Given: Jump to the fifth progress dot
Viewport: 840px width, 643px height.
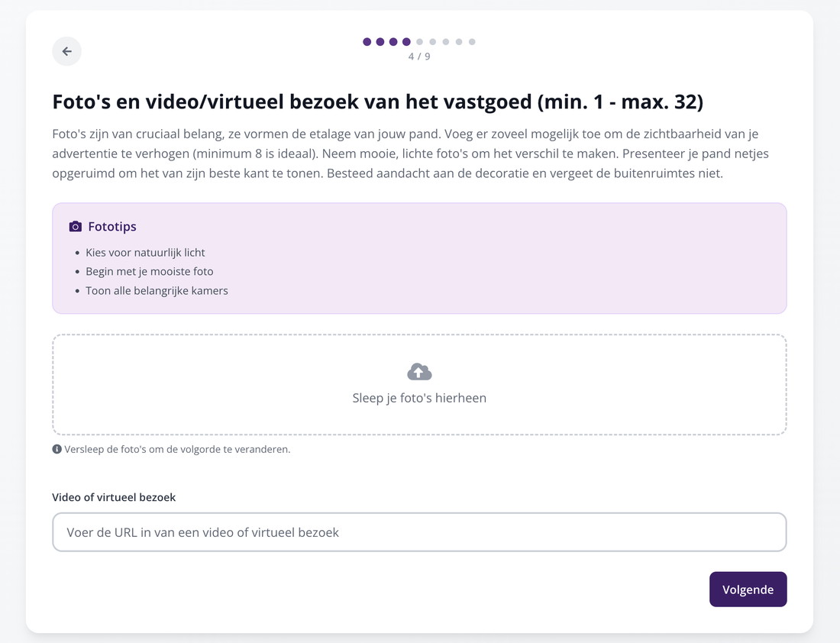Looking at the screenshot, I should tap(419, 42).
